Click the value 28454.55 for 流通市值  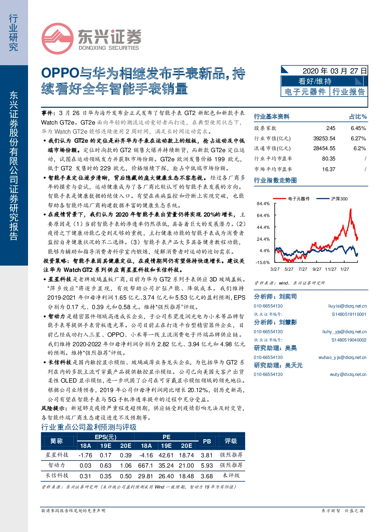click(x=324, y=148)
